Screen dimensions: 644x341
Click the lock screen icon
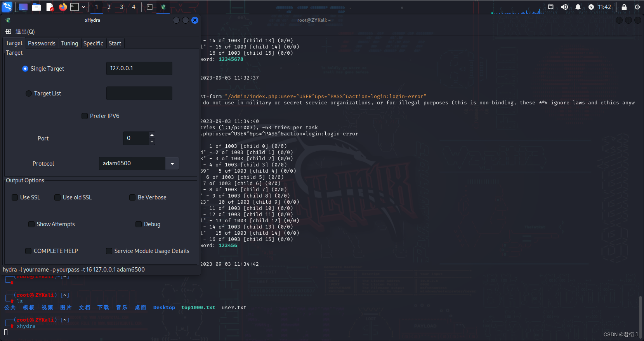tap(624, 7)
